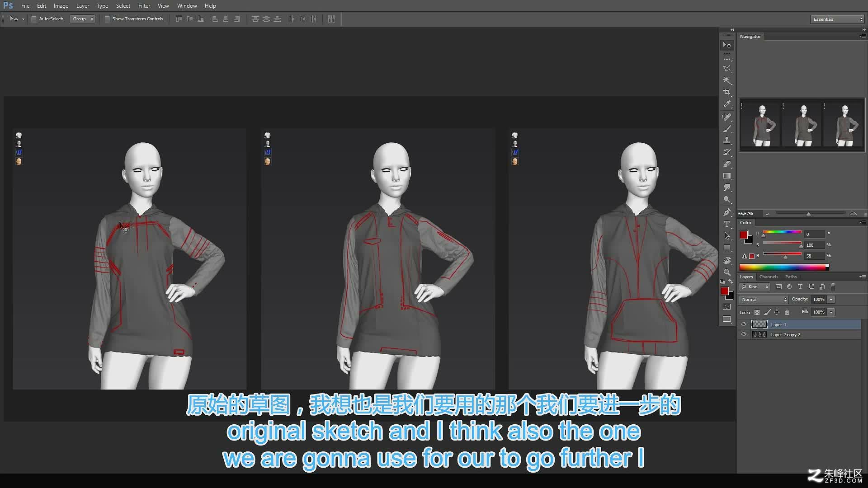
Task: Toggle lock position icon
Action: point(777,312)
